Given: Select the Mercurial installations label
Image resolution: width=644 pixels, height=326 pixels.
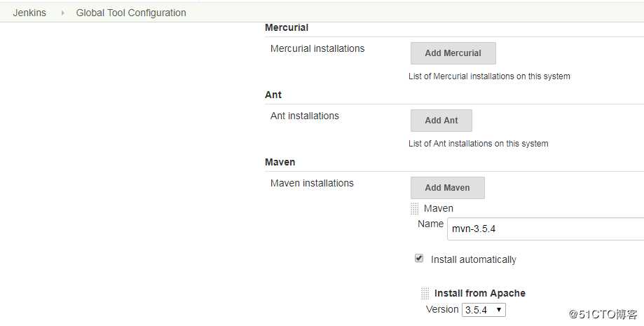Looking at the screenshot, I should pos(317,48).
